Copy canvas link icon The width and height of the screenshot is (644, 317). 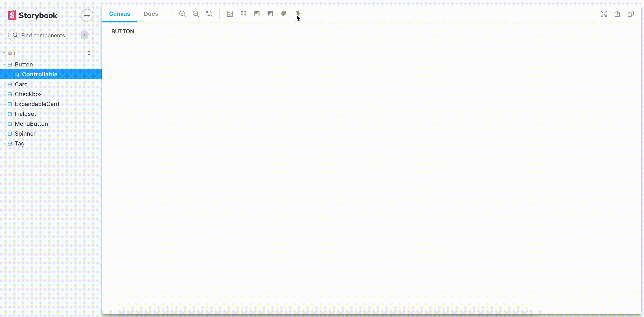631,14
